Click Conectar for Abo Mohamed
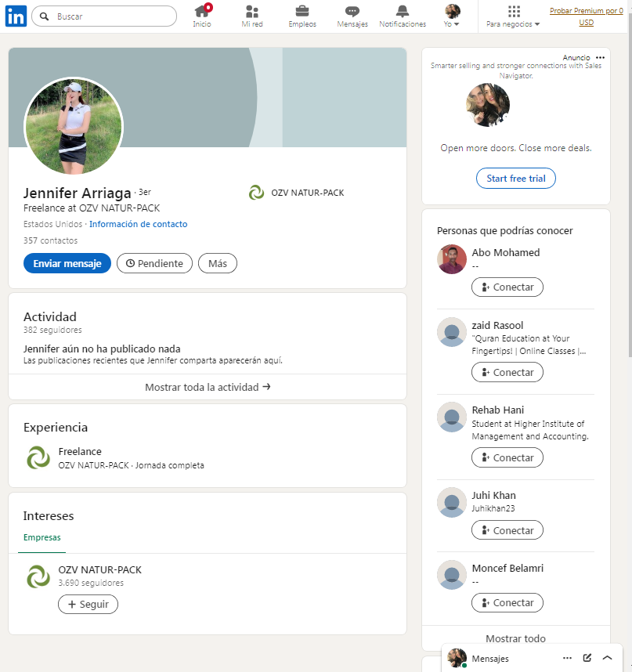 click(507, 287)
